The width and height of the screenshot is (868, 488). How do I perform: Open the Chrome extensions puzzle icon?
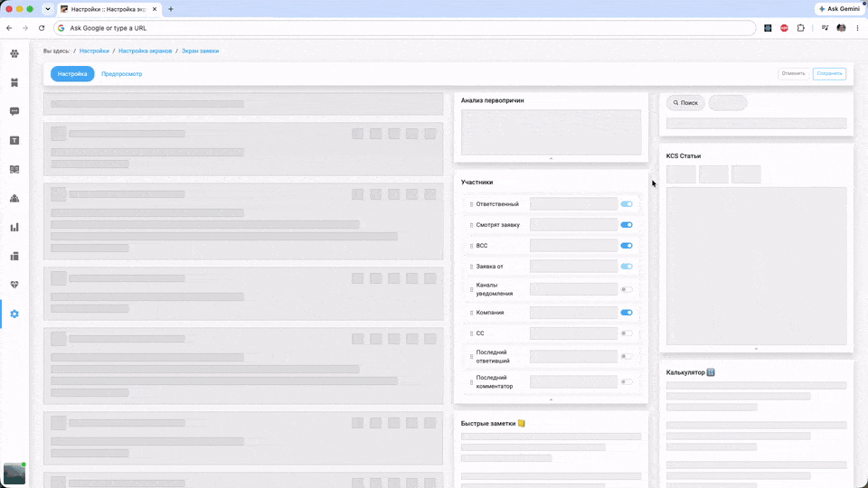tap(800, 28)
